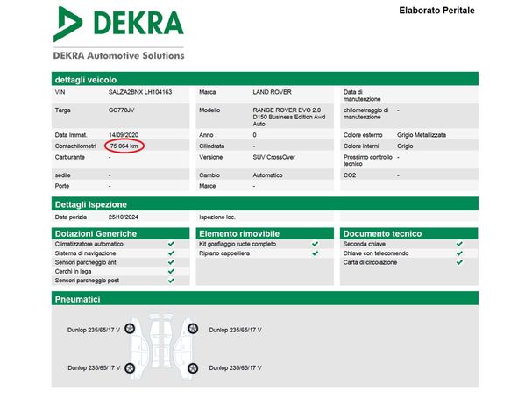Click the Colore interni value Grigio
Screen dimensions: 532x399
(x=405, y=146)
